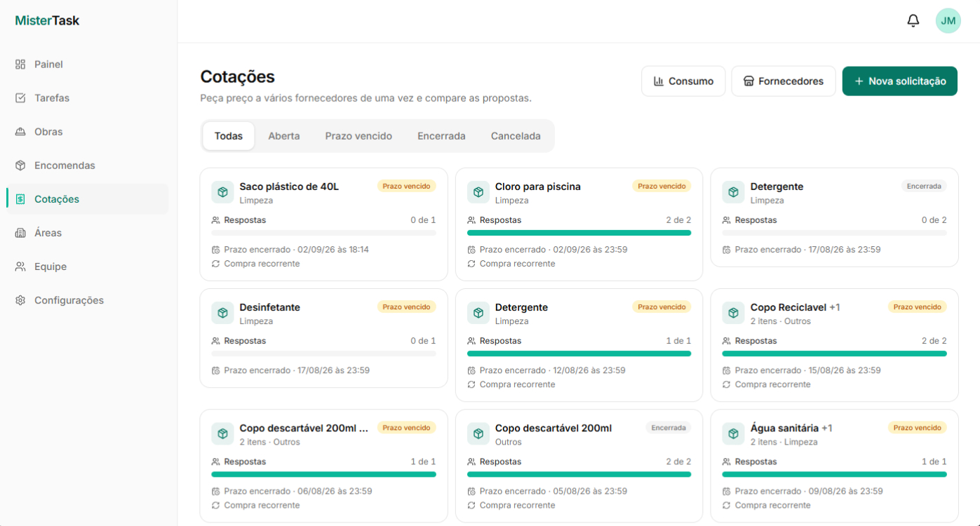Open the Consumo report button

pyautogui.click(x=683, y=81)
